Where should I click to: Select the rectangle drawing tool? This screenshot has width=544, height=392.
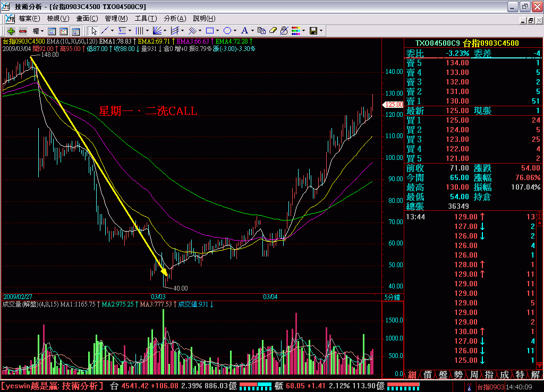pyautogui.click(x=209, y=31)
